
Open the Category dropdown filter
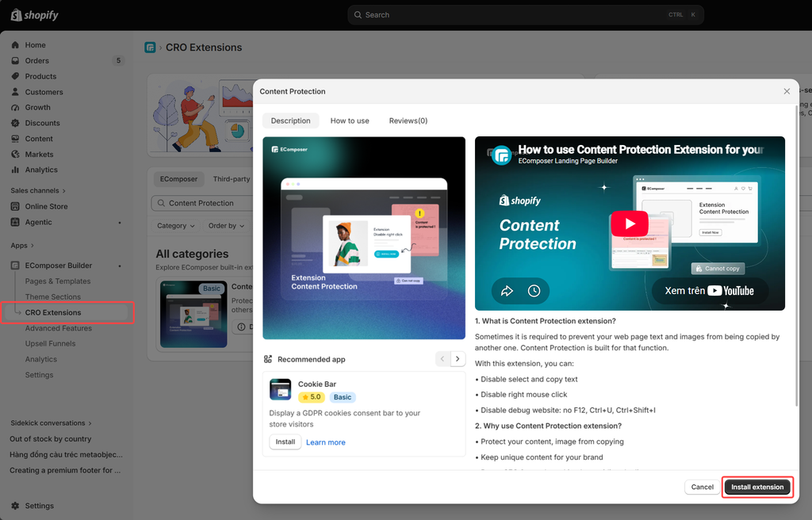tap(175, 226)
